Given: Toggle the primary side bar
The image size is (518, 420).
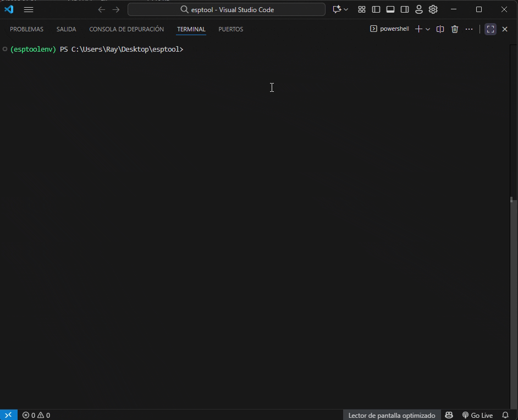Looking at the screenshot, I should click(376, 9).
